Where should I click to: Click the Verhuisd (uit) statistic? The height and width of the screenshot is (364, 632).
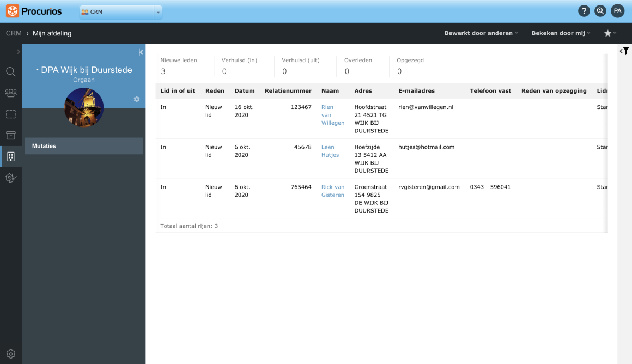click(301, 66)
